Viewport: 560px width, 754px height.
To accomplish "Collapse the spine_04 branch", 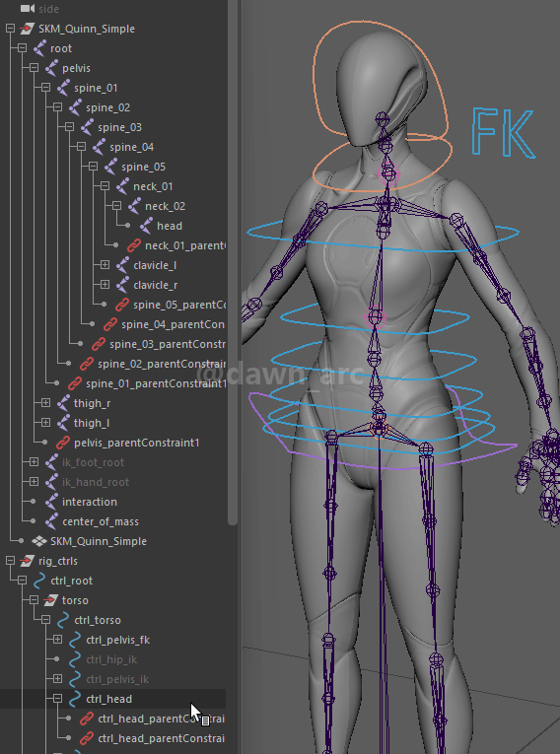I will [x=81, y=147].
